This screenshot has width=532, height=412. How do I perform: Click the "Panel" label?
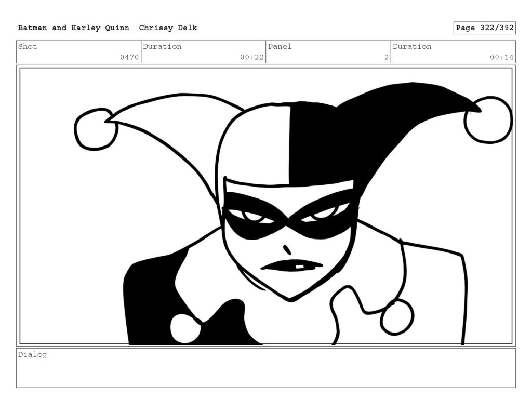coord(280,46)
